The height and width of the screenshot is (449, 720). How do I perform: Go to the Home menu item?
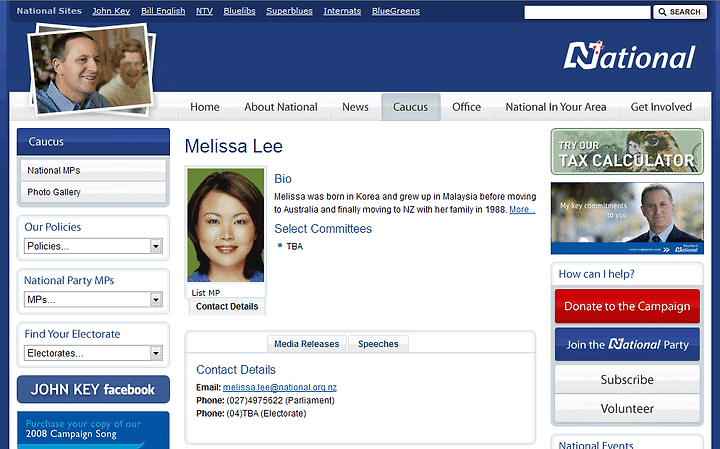(x=205, y=107)
